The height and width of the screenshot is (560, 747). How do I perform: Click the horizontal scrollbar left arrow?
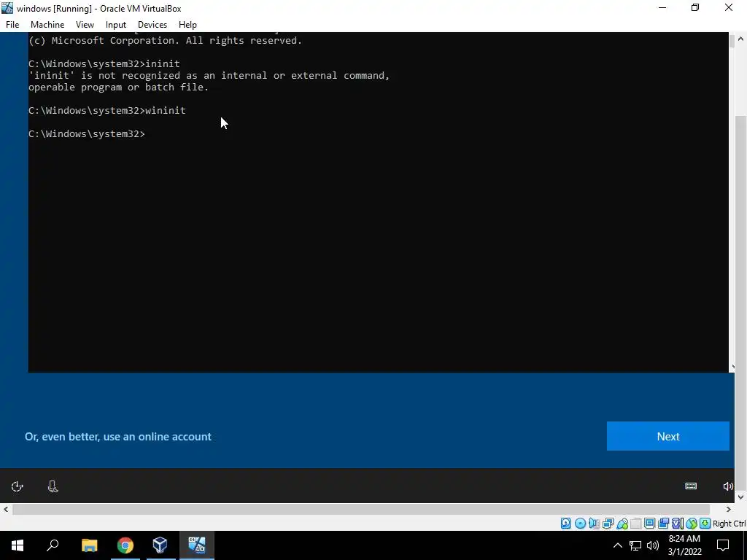pyautogui.click(x=6, y=510)
